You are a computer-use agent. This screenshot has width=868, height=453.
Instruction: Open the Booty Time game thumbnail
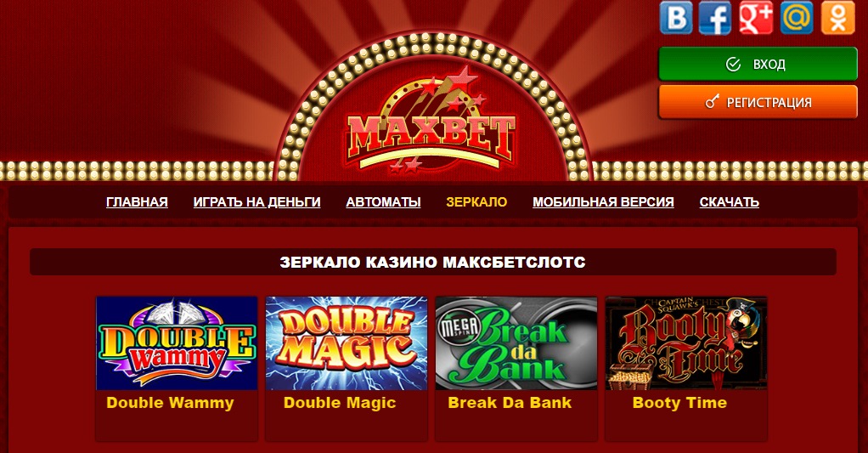click(686, 343)
